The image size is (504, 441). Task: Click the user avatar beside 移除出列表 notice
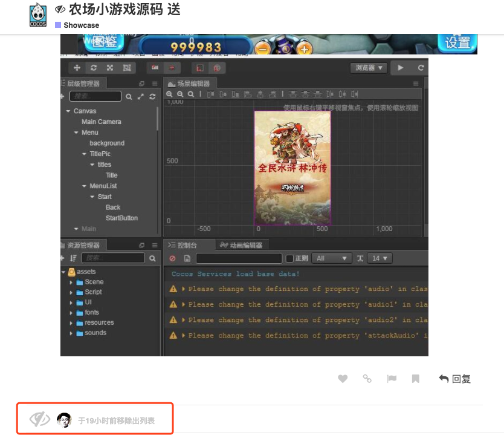click(x=64, y=420)
